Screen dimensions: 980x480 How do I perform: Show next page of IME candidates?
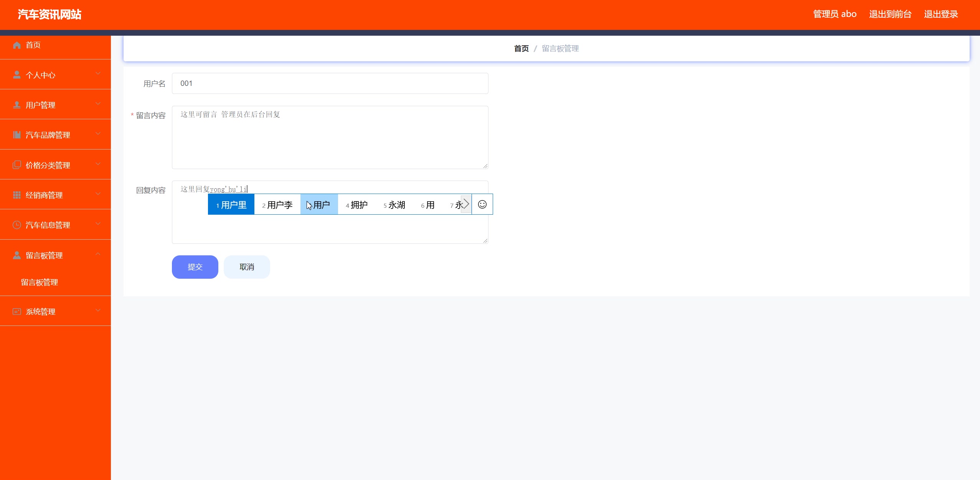466,204
